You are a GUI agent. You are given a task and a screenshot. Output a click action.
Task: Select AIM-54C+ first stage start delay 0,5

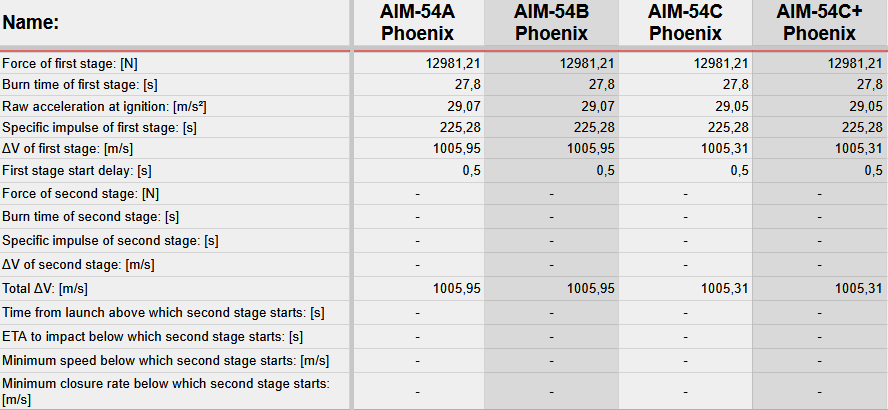click(x=873, y=170)
